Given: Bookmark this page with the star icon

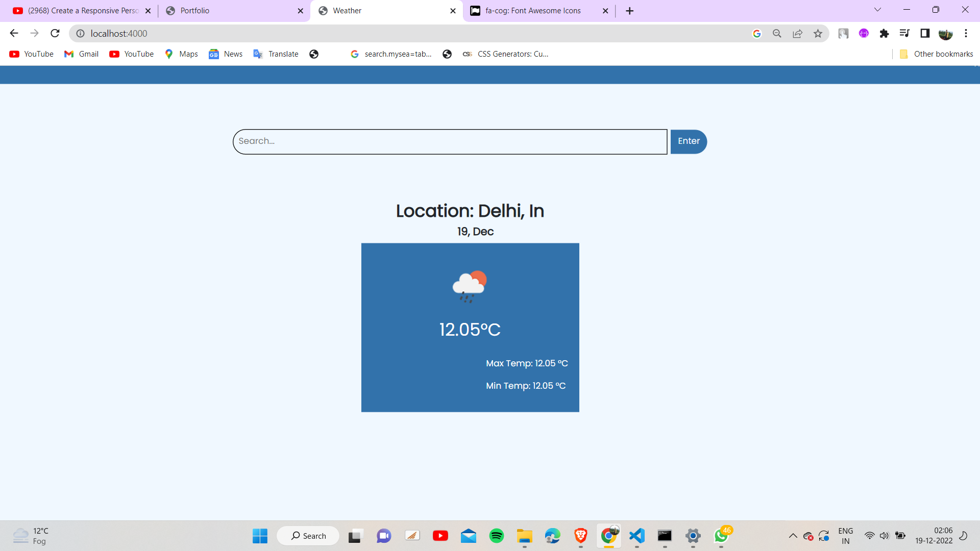Looking at the screenshot, I should coord(818,33).
